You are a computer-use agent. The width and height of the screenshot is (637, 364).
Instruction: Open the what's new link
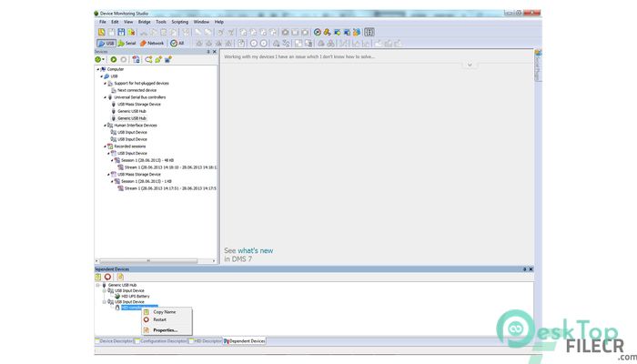click(255, 250)
